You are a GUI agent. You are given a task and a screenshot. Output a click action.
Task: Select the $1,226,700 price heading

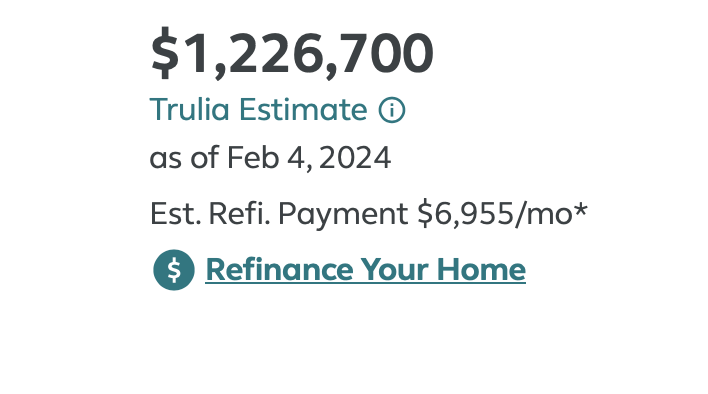coord(292,53)
